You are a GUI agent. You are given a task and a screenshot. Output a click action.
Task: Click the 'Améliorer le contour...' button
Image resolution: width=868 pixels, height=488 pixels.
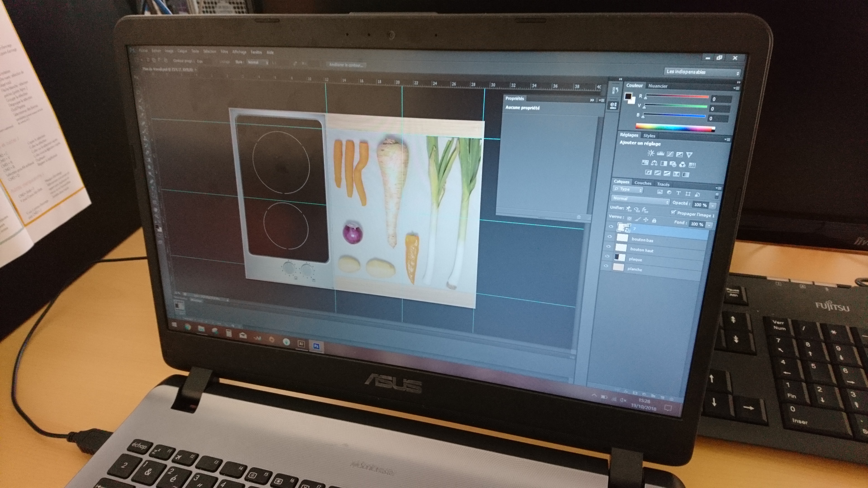(x=346, y=65)
